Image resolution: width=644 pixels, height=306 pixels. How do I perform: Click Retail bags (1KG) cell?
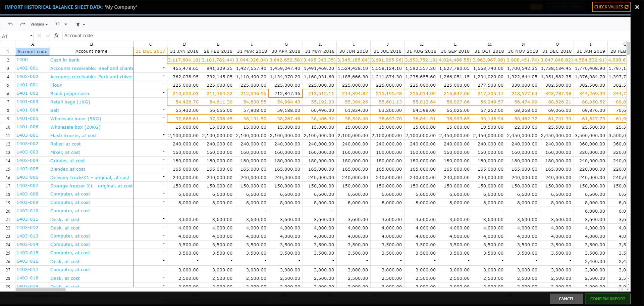tap(91, 102)
